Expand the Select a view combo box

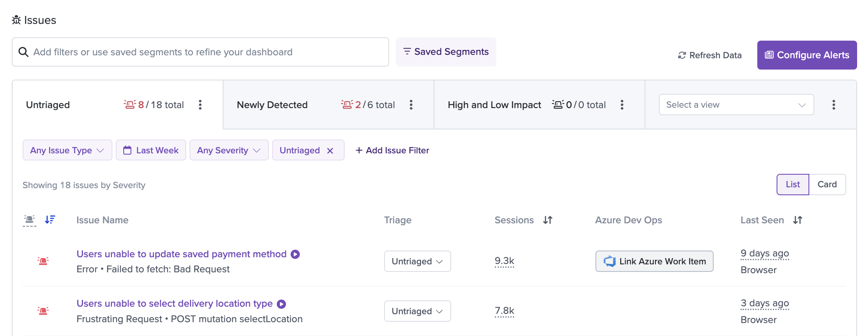tap(736, 105)
